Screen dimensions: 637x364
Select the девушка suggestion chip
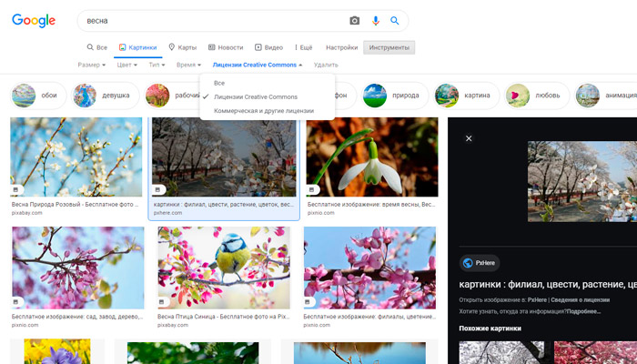click(105, 96)
